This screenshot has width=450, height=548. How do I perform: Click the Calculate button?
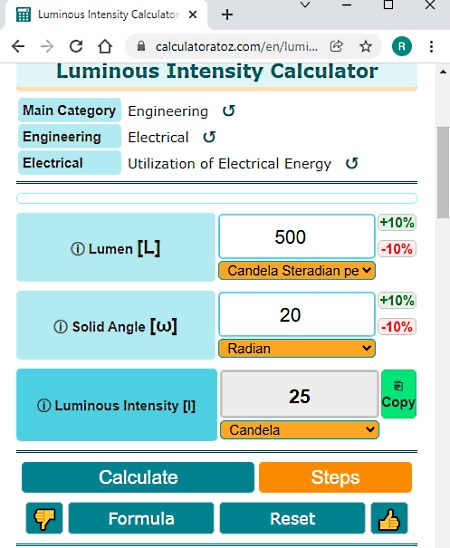(x=138, y=477)
